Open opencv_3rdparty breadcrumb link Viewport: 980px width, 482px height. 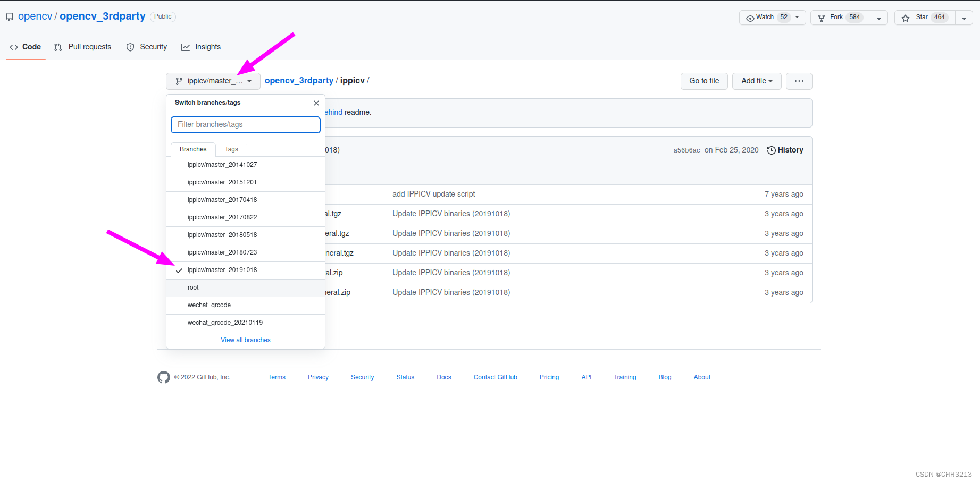(x=299, y=80)
